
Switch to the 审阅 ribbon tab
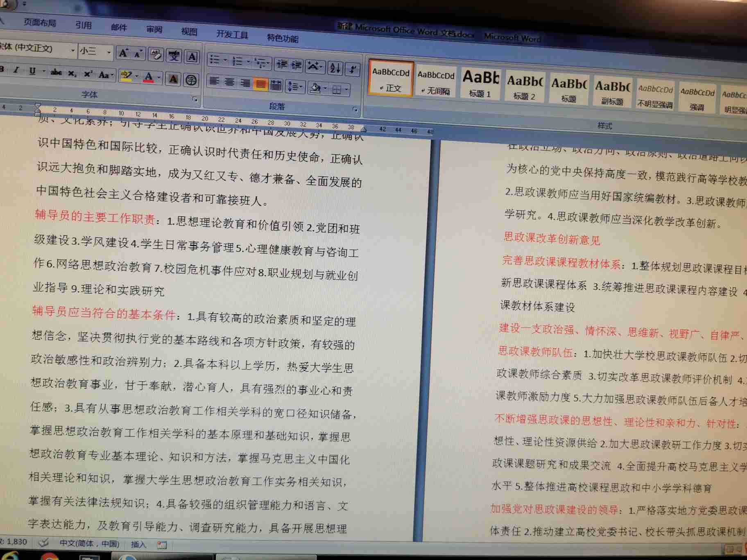click(x=154, y=29)
